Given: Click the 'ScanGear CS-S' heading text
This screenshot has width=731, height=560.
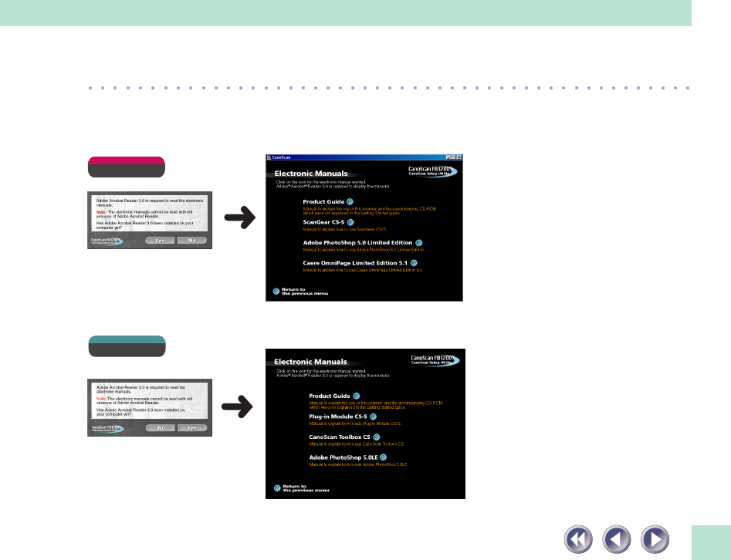Looking at the screenshot, I should 323,222.
